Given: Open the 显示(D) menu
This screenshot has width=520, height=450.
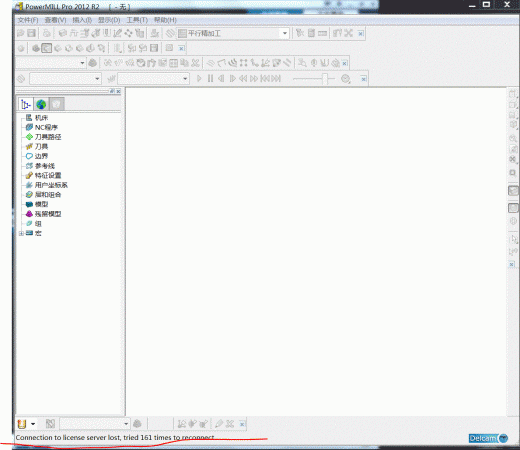Looking at the screenshot, I should pos(109,20).
